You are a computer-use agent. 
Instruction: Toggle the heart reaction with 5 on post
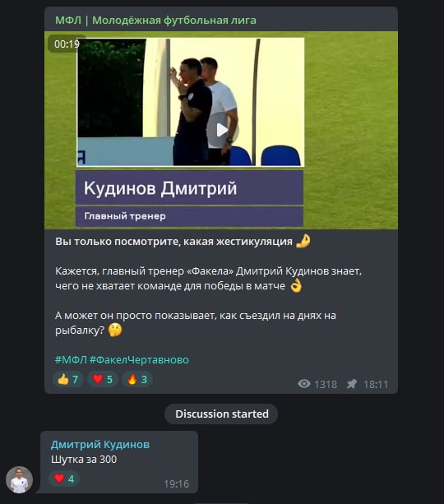click(x=103, y=379)
